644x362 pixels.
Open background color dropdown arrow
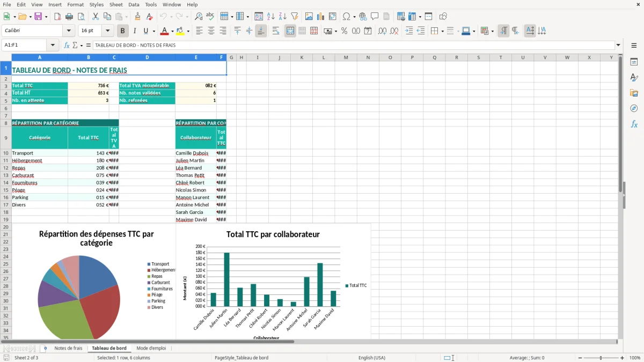point(188,31)
